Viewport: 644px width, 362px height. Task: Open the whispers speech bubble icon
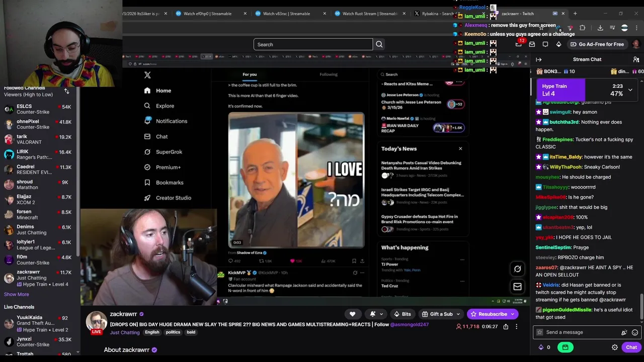[545, 44]
